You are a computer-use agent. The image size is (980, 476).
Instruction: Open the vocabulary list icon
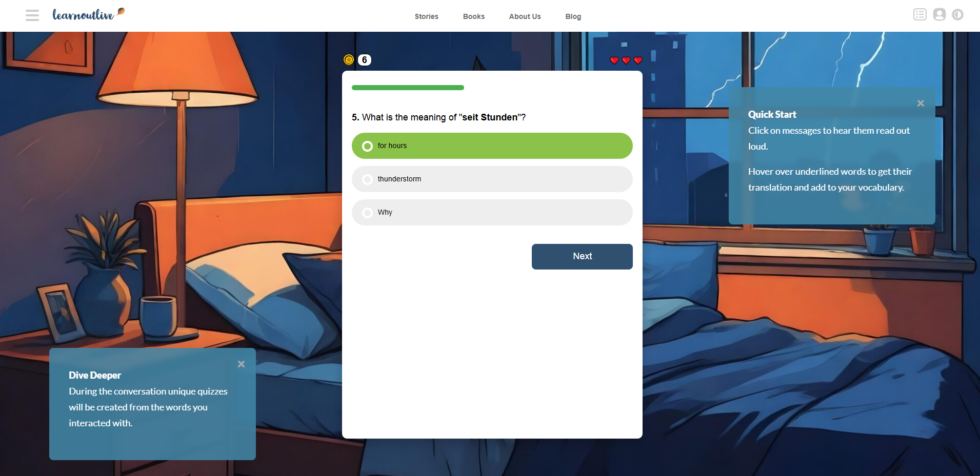pyautogui.click(x=920, y=14)
